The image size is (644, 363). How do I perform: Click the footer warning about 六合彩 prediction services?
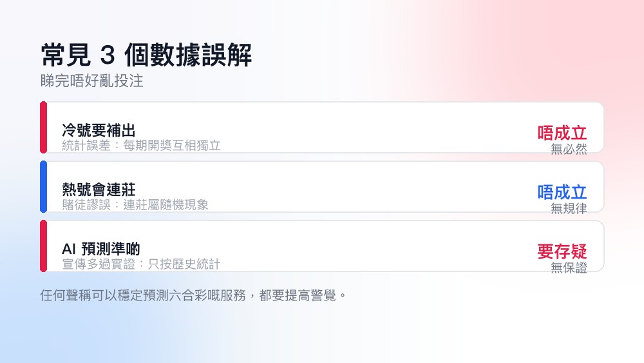(x=193, y=295)
